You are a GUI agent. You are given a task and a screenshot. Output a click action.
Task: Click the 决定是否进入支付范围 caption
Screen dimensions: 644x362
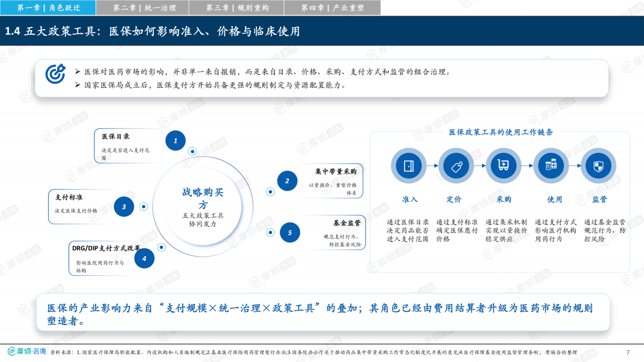point(126,154)
